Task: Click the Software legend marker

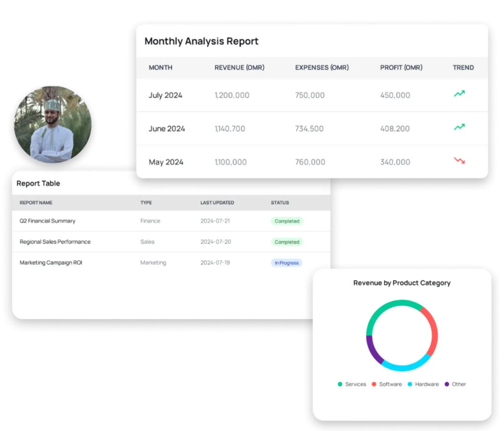Action: (x=375, y=384)
